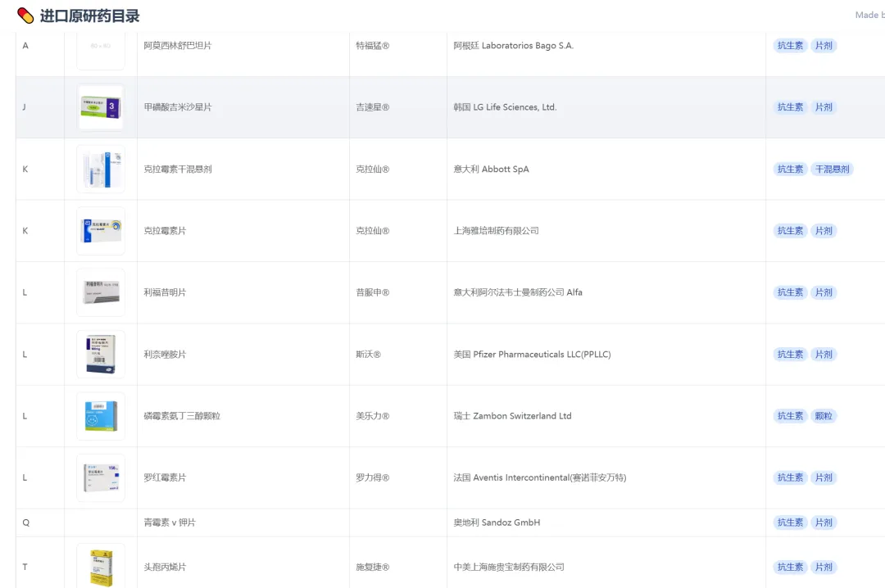Select drug name 头孢丙烯片
Image resolution: width=885 pixels, height=588 pixels.
coord(165,568)
